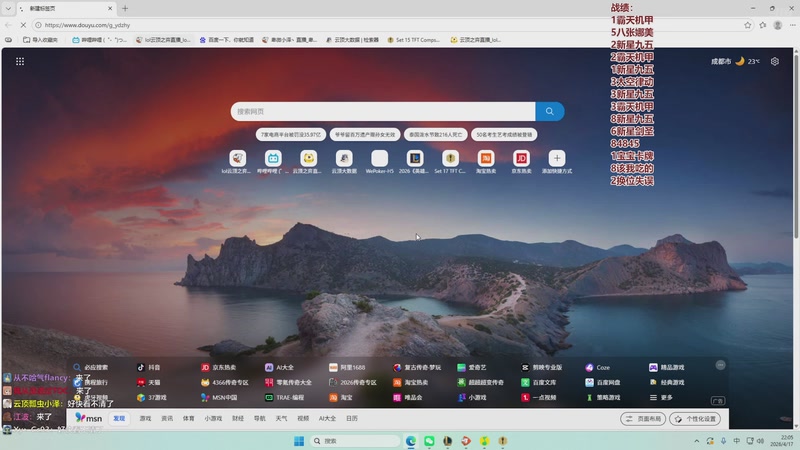The image size is (800, 450).
Task: Open the browser profile avatar
Action: [778, 25]
